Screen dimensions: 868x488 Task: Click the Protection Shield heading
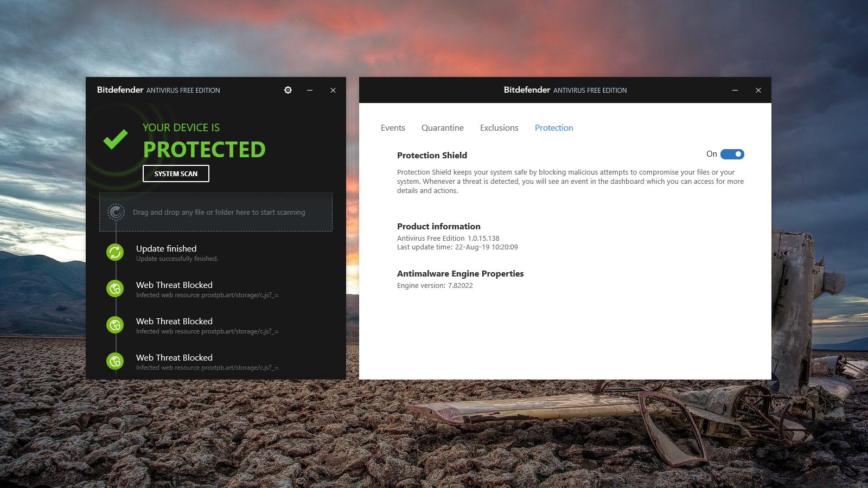(x=432, y=156)
